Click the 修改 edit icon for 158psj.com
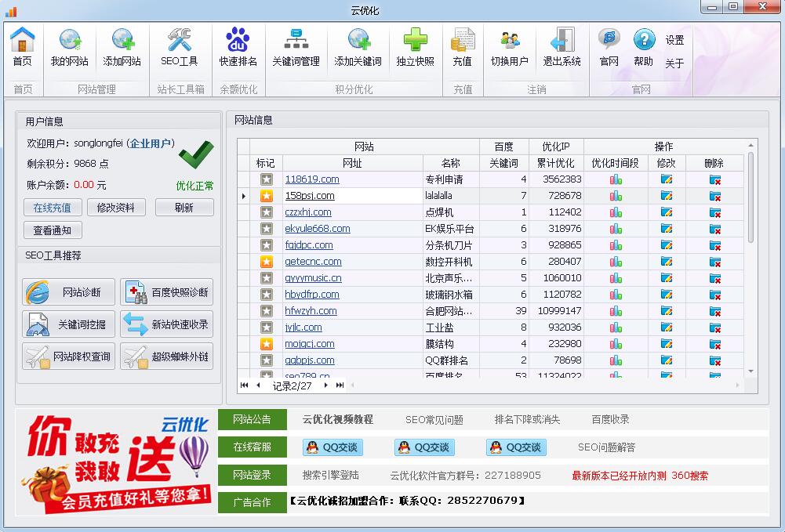Screen dimensions: 785x532 pyautogui.click(x=667, y=195)
